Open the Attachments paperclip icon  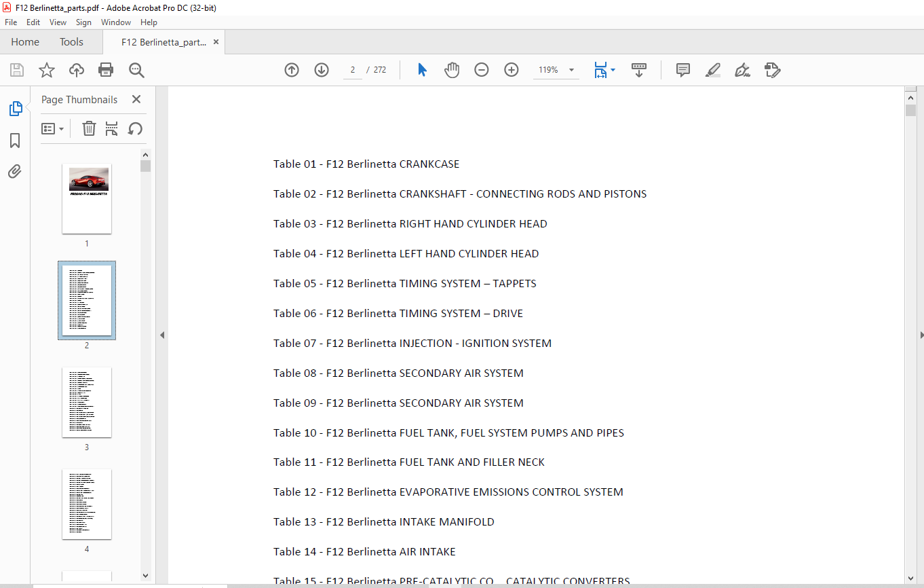click(x=15, y=171)
